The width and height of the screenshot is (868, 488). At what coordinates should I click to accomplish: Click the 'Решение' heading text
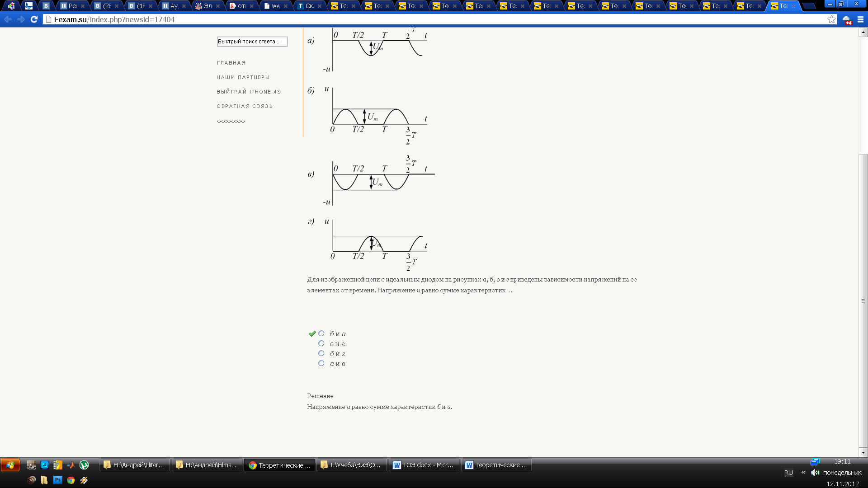(320, 396)
